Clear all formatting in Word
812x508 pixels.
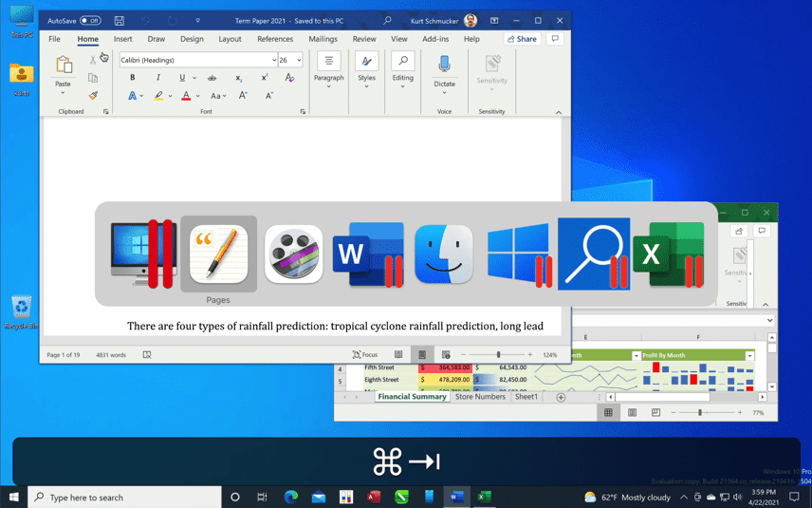[289, 78]
